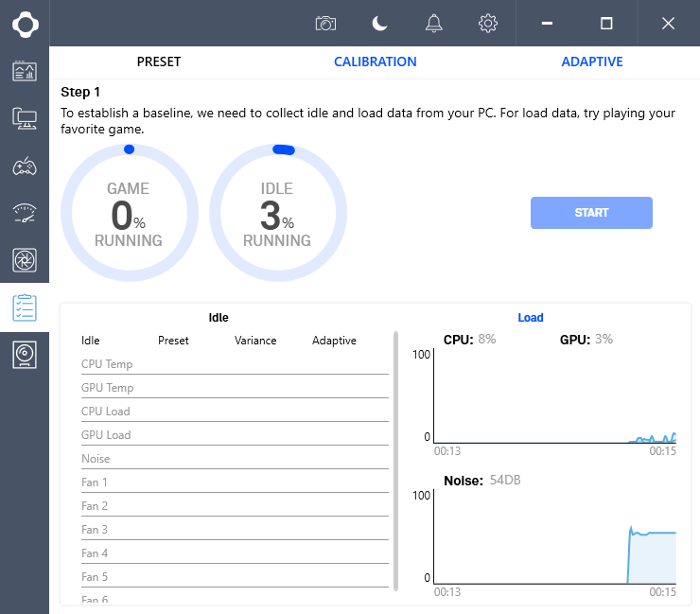
Task: Open settings with the gear icon
Action: (488, 24)
